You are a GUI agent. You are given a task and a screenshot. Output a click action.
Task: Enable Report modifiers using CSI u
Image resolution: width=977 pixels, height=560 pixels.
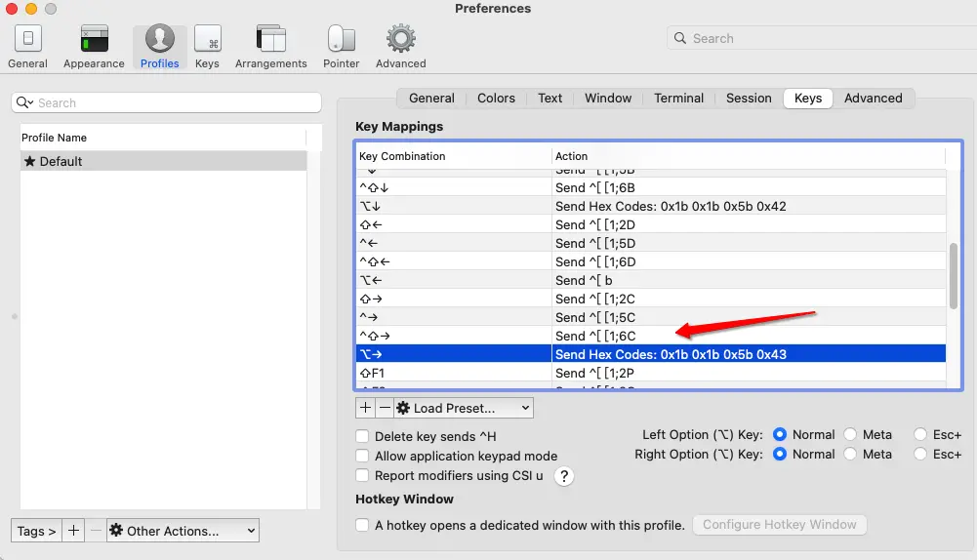tap(363, 476)
